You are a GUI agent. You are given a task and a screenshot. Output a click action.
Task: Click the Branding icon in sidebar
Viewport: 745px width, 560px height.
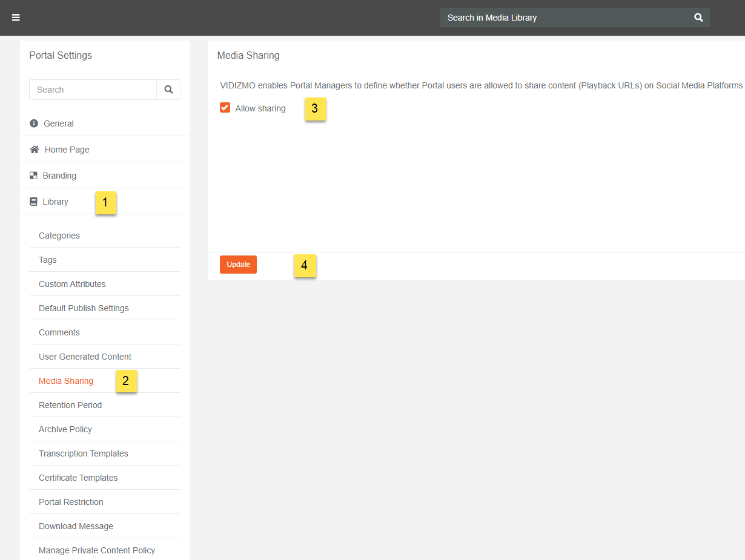click(x=34, y=176)
